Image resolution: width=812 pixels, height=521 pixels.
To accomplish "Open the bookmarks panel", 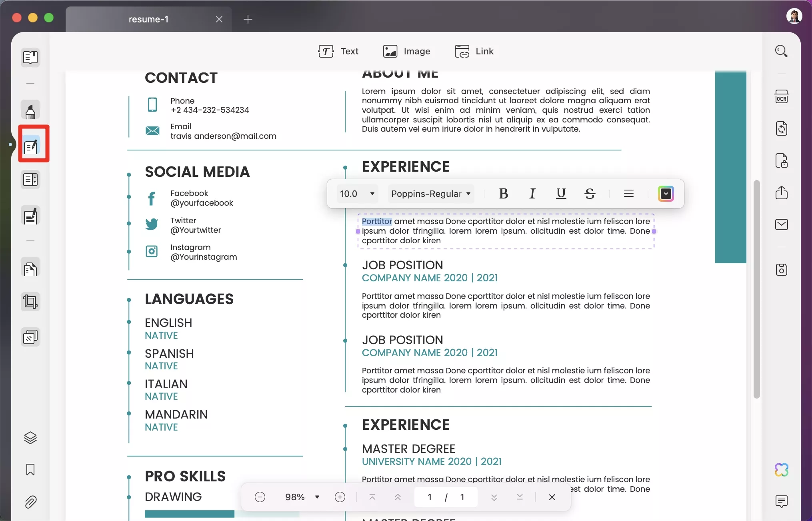I will pos(30,470).
